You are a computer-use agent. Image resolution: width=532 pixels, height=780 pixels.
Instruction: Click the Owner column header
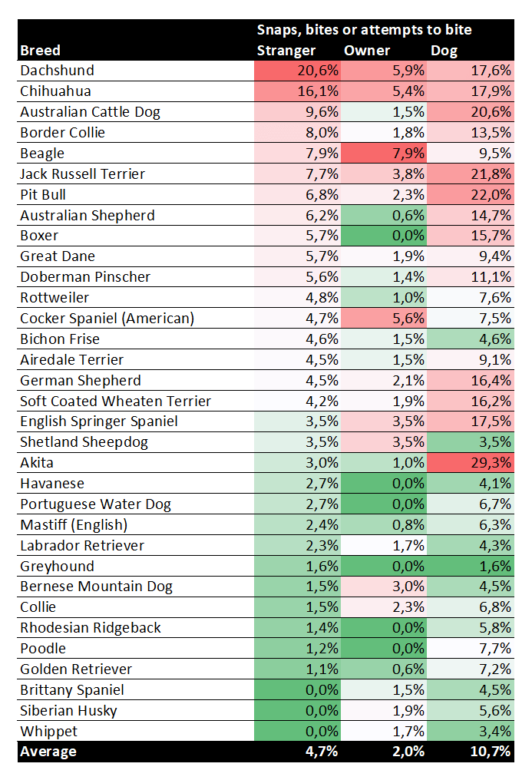pos(367,51)
